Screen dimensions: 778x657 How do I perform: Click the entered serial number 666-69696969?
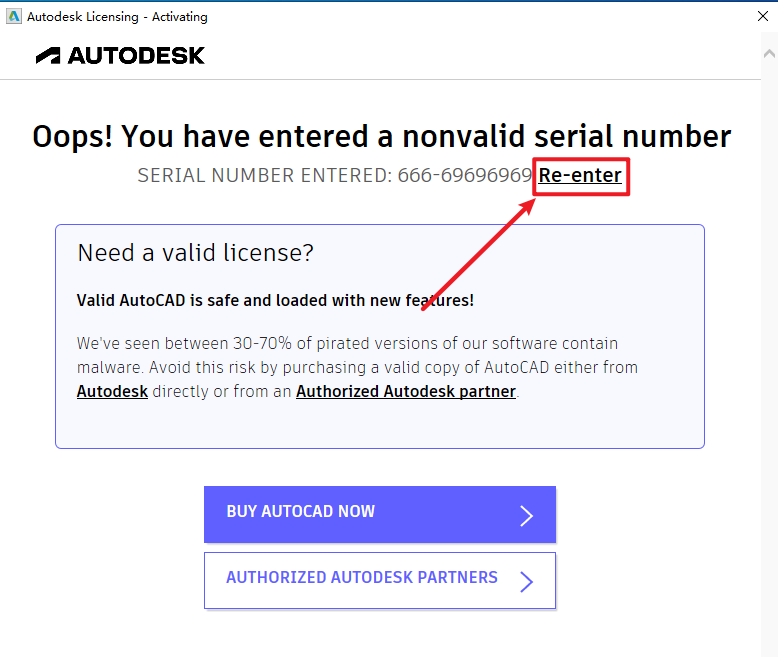pos(464,176)
